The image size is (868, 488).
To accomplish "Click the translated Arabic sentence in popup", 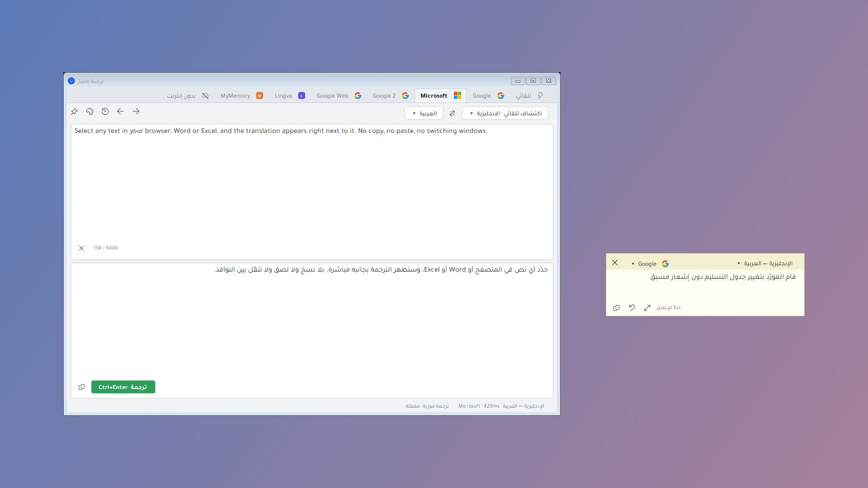I will pos(723,277).
